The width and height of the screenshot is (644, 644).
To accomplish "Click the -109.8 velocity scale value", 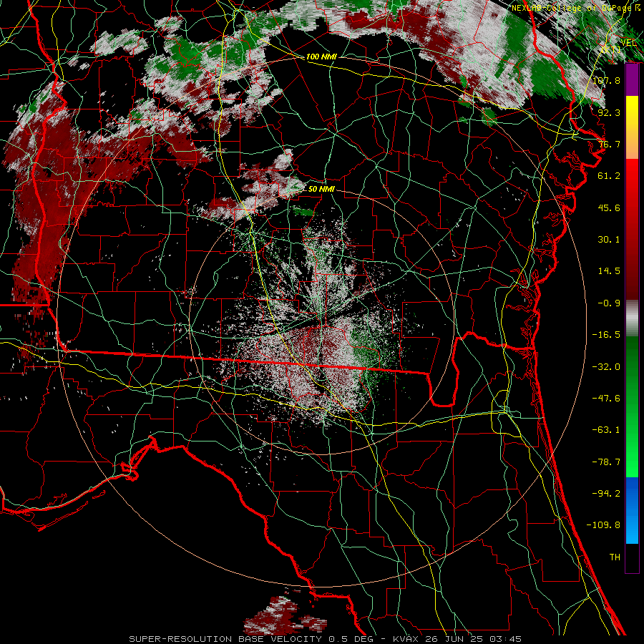I will pos(603,525).
